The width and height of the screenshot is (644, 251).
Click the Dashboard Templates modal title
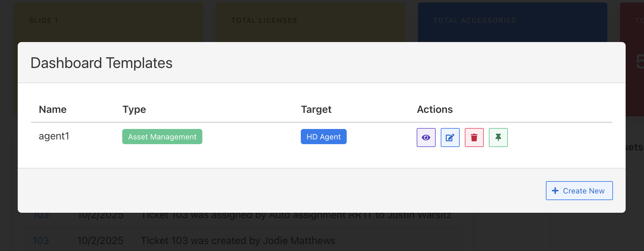tap(101, 63)
